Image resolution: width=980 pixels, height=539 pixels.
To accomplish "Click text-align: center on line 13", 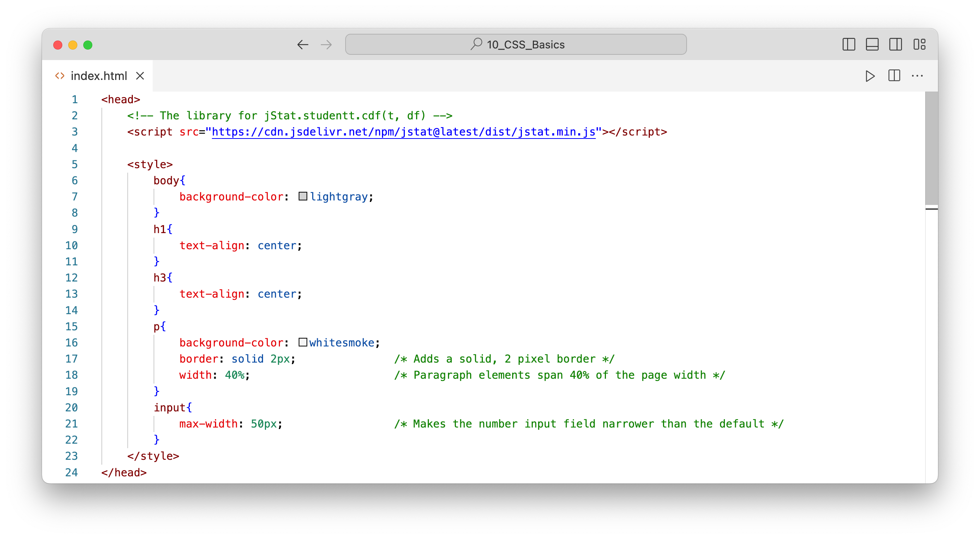I will [x=240, y=294].
